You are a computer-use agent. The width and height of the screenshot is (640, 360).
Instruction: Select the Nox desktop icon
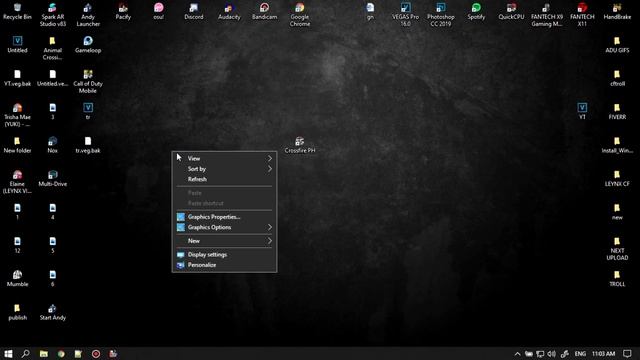click(x=52, y=145)
